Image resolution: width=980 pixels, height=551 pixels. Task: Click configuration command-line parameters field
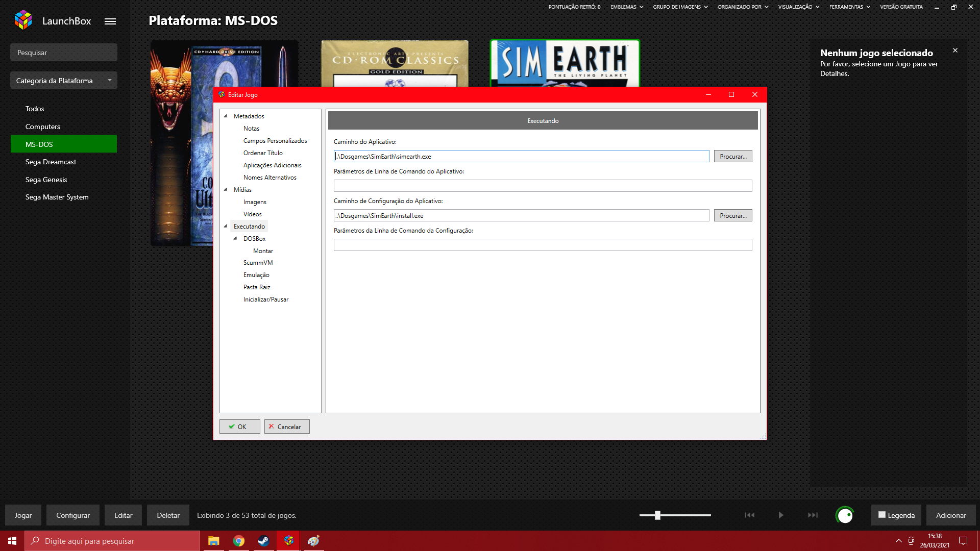coord(543,245)
